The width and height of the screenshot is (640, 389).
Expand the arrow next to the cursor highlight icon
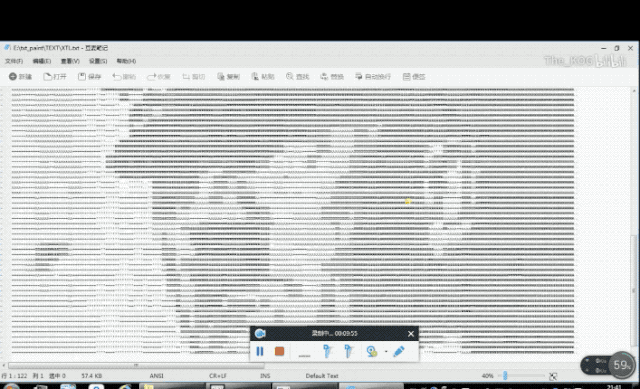(386, 351)
